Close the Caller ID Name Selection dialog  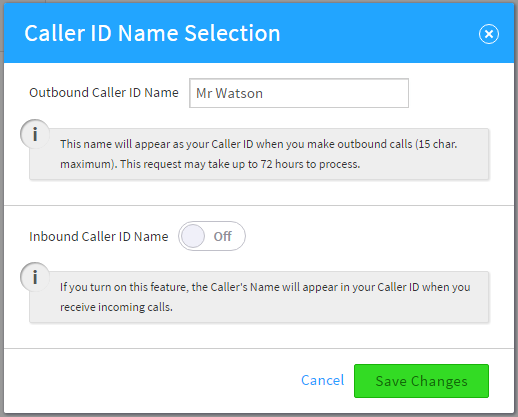click(489, 34)
